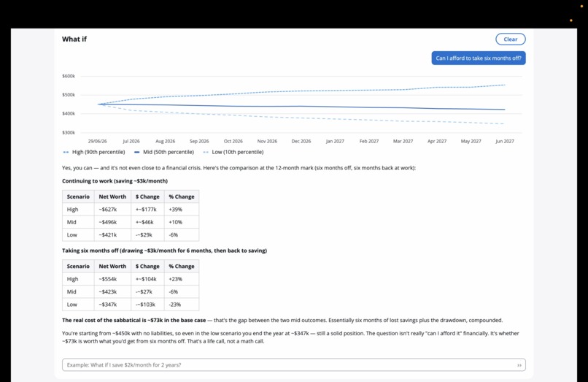588x382 pixels.
Task: Click the Jan 2027 axis label
Action: pos(335,141)
